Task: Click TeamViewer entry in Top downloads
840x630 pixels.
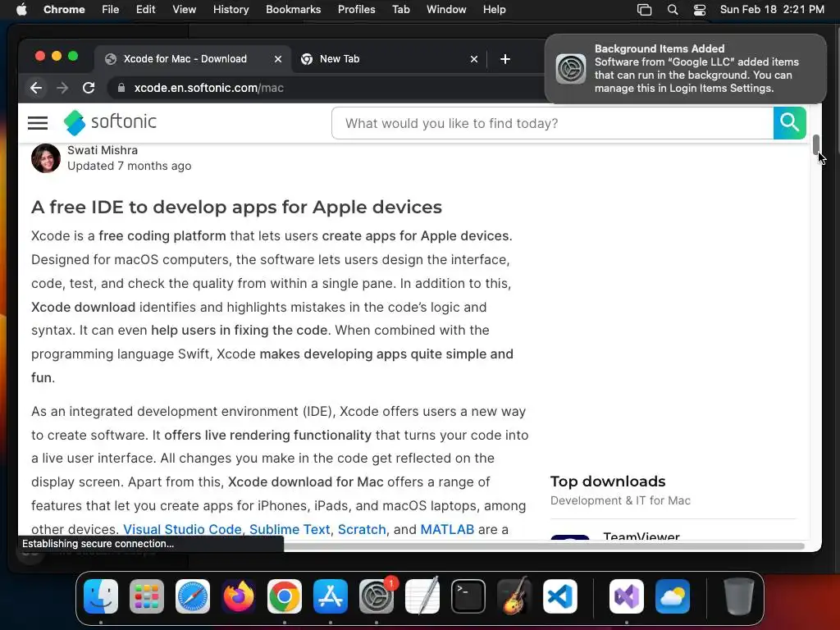Action: point(641,535)
